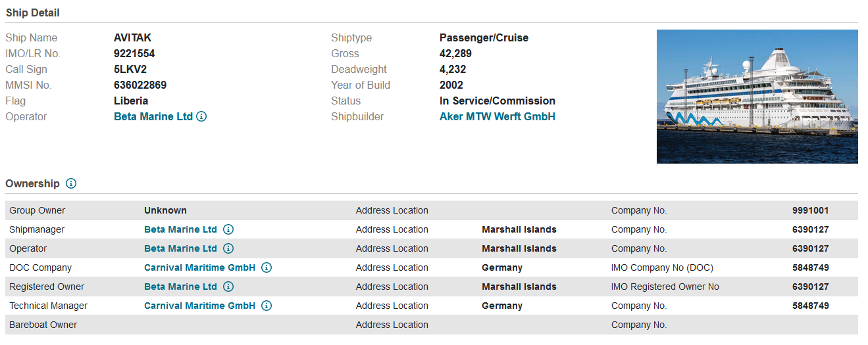Click company number 5848749 in DOC Company row

pos(811,267)
